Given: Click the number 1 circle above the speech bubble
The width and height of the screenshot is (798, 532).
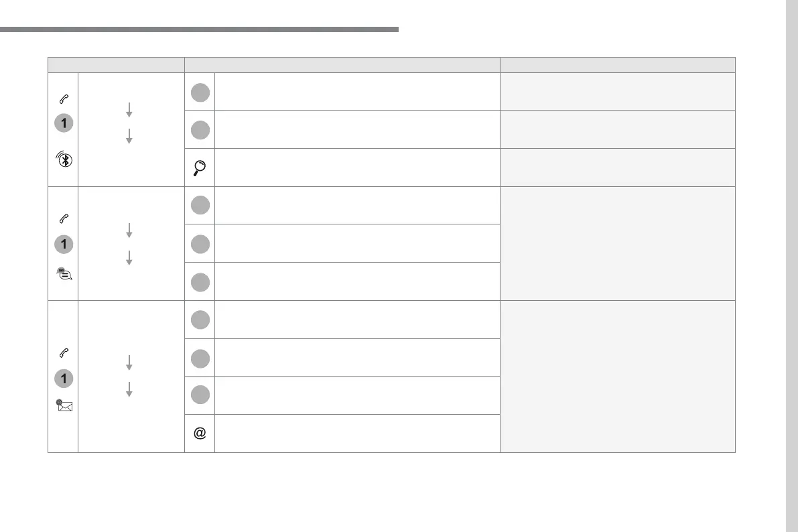Looking at the screenshot, I should click(x=63, y=245).
